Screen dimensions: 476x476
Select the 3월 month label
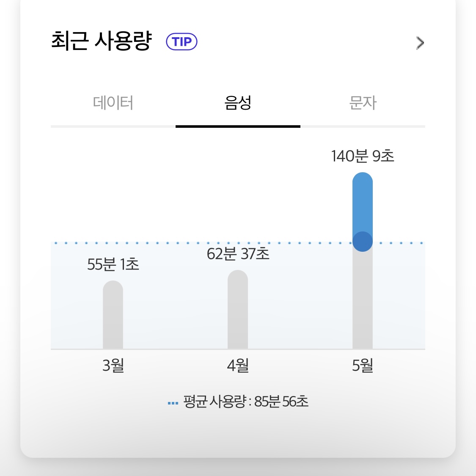click(113, 365)
